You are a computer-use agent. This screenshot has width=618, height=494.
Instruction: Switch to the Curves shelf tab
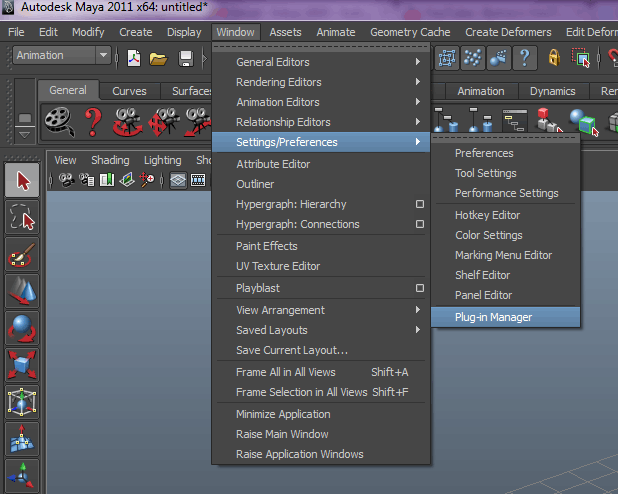[x=129, y=91]
